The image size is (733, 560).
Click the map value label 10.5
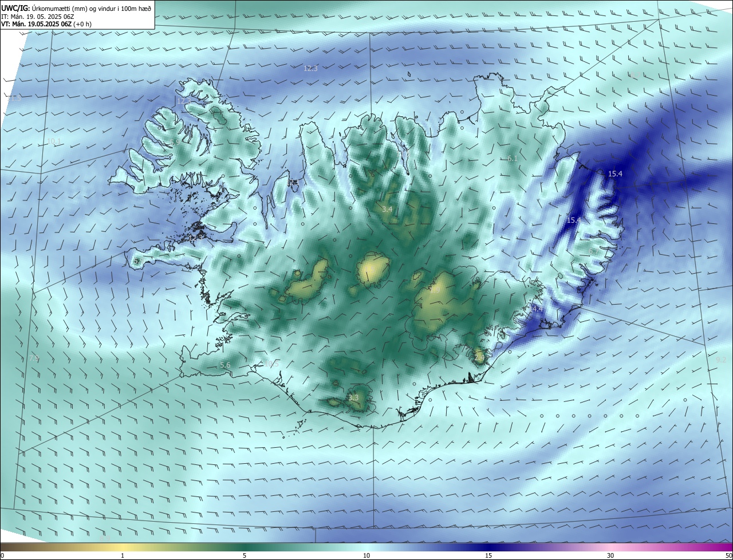coord(271,364)
